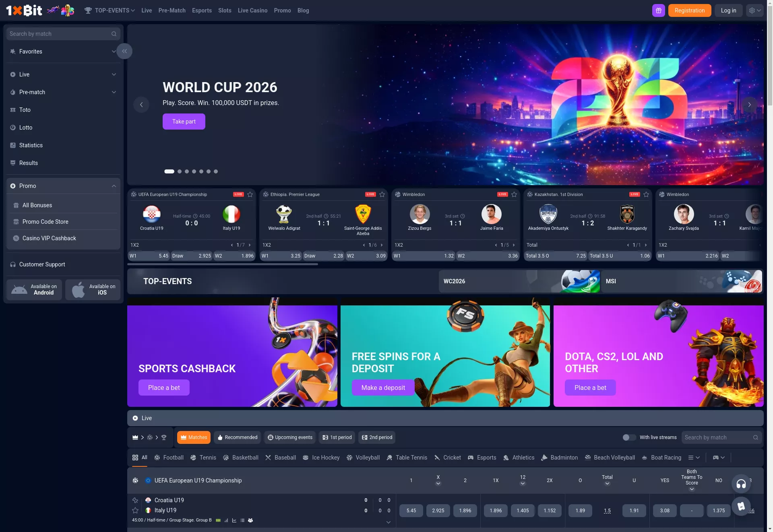Image resolution: width=773 pixels, height=532 pixels.
Task: Open the bet slip floating icon
Action: [x=741, y=507]
